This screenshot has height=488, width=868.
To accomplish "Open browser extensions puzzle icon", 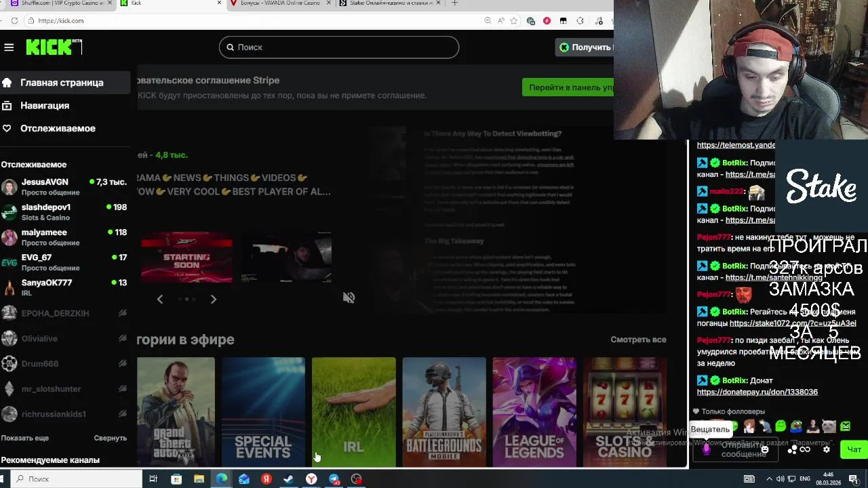I will (x=580, y=21).
